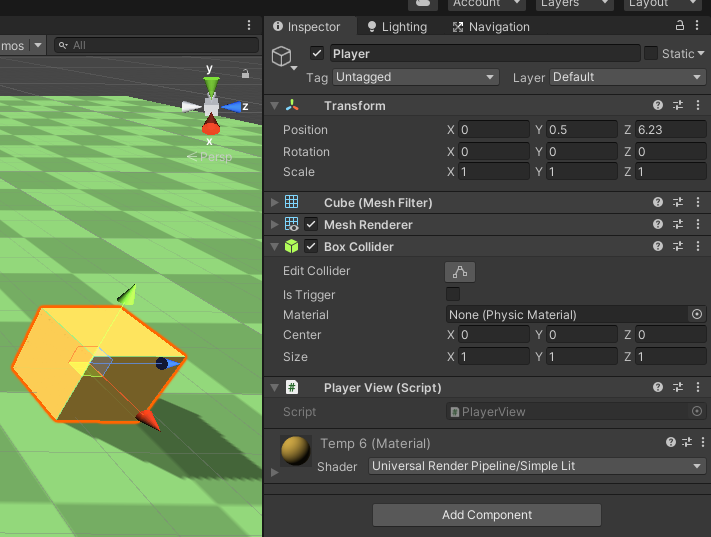Switch to the Lighting tab
Screen dimensions: 711x537
coord(396,27)
